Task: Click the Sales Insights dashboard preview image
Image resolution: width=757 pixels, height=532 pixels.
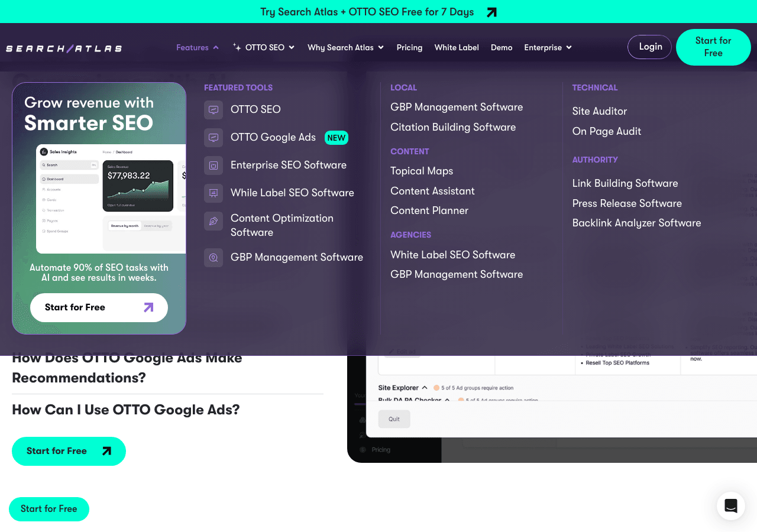Action: tap(111, 199)
